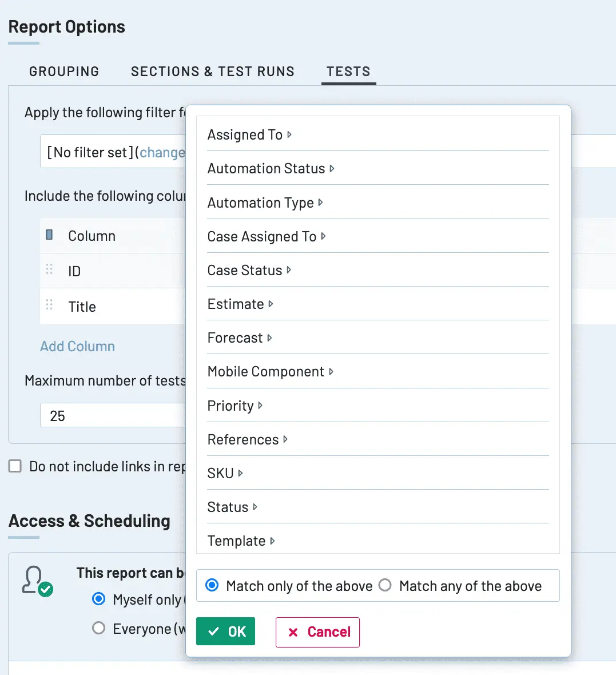This screenshot has height=675, width=616.
Task: Click the checkmark icon on OK button
Action: pyautogui.click(x=213, y=632)
